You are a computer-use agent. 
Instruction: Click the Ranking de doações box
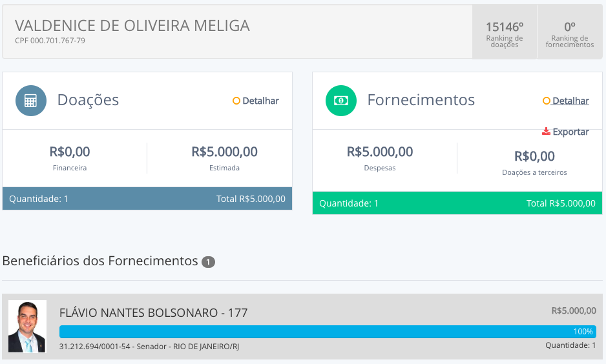tap(505, 32)
